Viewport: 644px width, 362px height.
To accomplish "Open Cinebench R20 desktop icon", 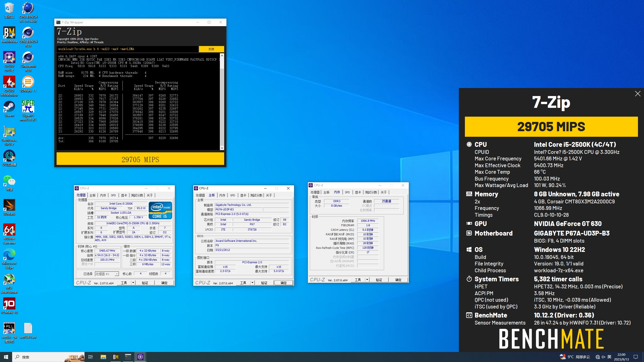I will point(28,62).
